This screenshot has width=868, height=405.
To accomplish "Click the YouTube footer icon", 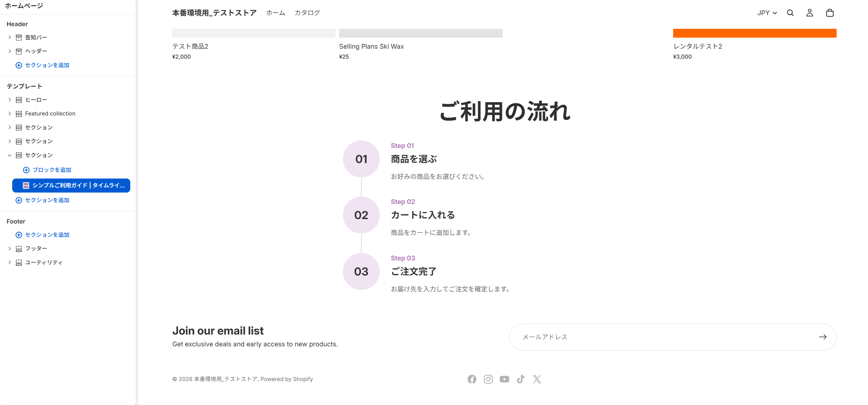I will pyautogui.click(x=504, y=379).
